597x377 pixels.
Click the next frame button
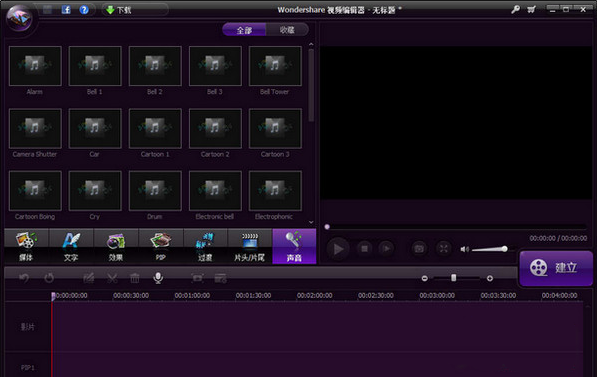(x=386, y=249)
